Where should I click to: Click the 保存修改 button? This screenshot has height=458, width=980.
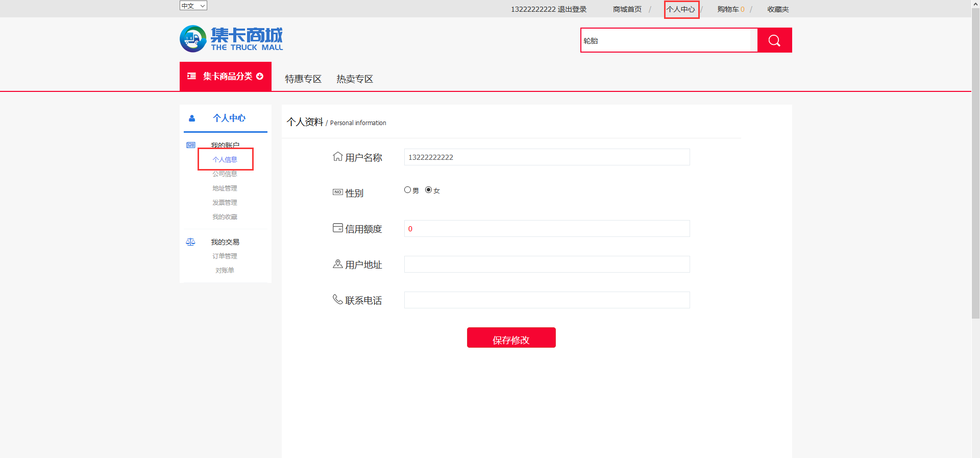click(x=511, y=338)
